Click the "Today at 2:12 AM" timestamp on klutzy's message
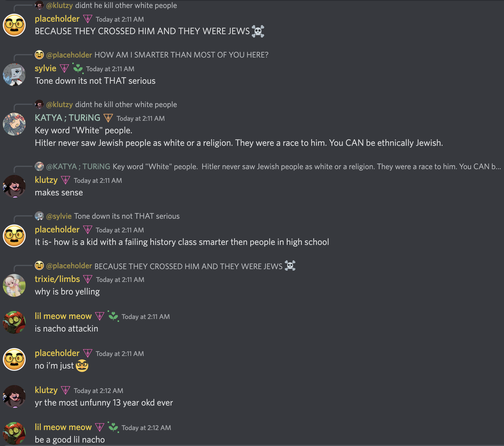The image size is (504, 446). click(98, 391)
